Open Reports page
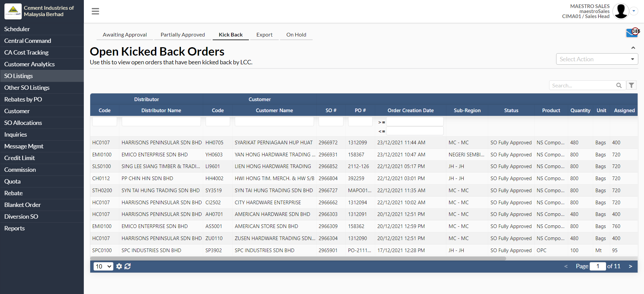This screenshot has width=644, height=294. (x=42, y=228)
